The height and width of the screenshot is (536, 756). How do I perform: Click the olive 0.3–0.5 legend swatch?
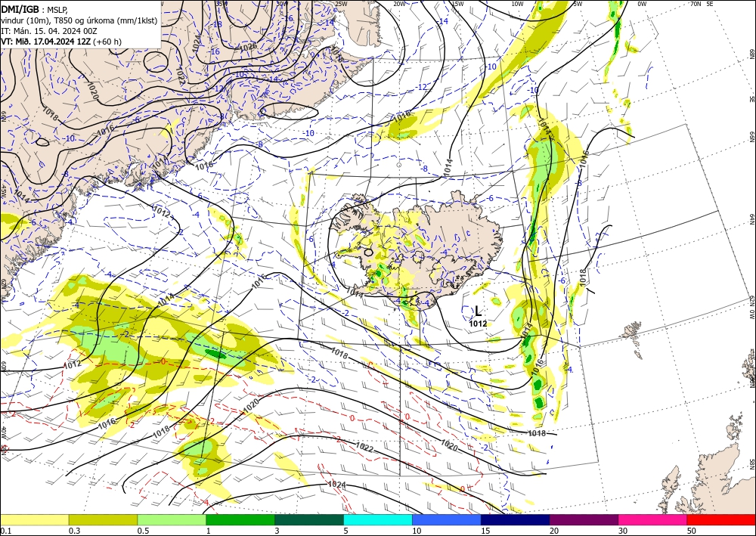tap(103, 519)
